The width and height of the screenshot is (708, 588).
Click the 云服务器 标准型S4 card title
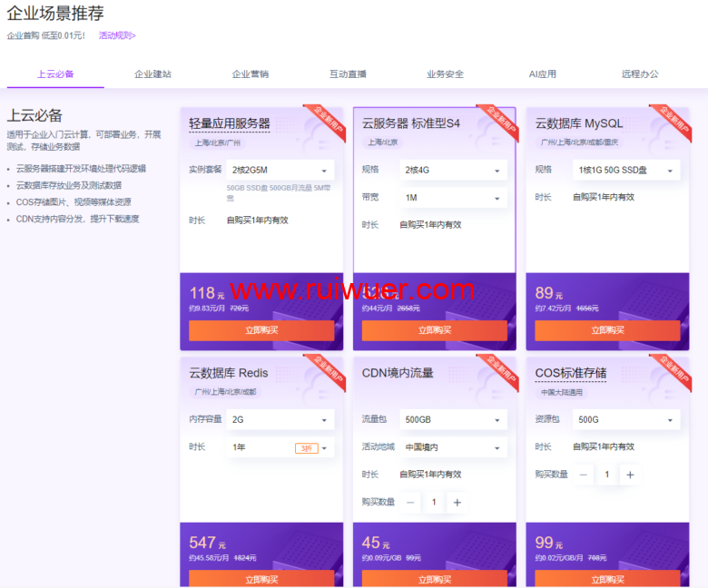(x=411, y=123)
